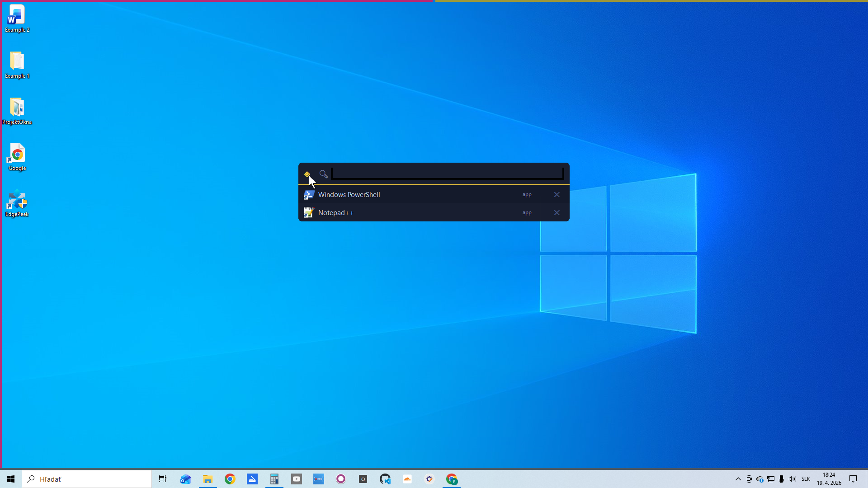
Task: Open the REC screen recorder taskbar icon
Action: pyautogui.click(x=318, y=479)
